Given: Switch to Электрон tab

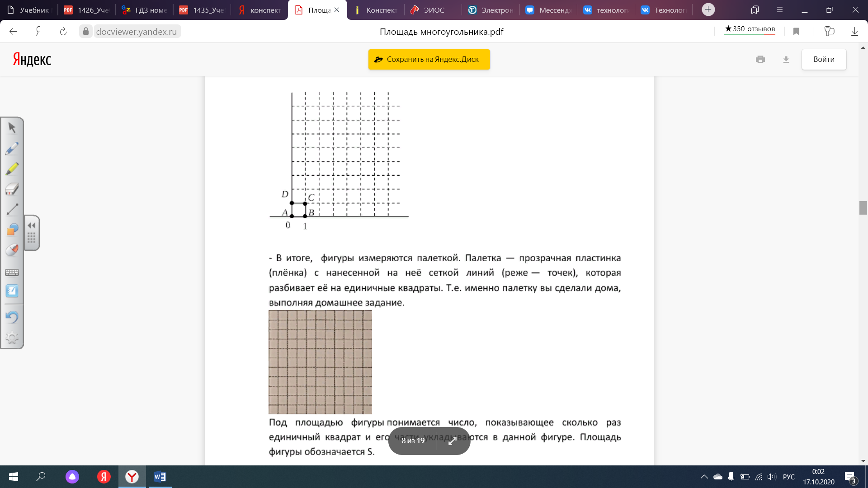Looking at the screenshot, I should 491,10.
